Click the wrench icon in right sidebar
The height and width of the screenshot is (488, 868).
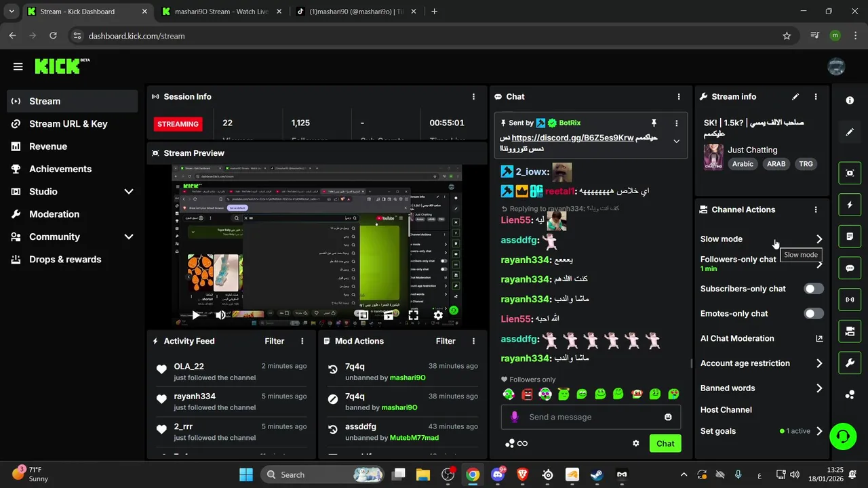[850, 363]
